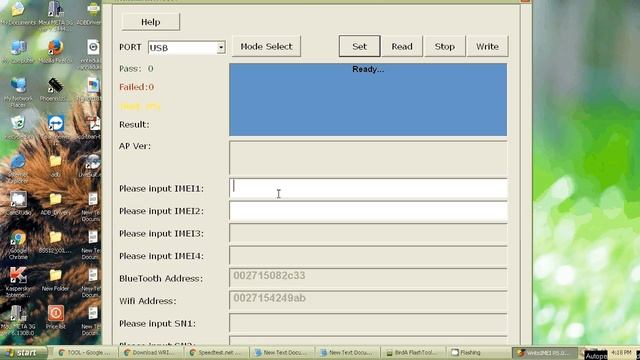Click the BlueTooth Address field
640x360 pixels.
368,278
